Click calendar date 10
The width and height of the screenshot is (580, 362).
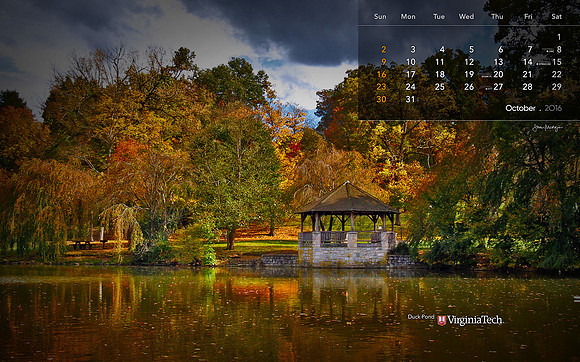pos(411,62)
